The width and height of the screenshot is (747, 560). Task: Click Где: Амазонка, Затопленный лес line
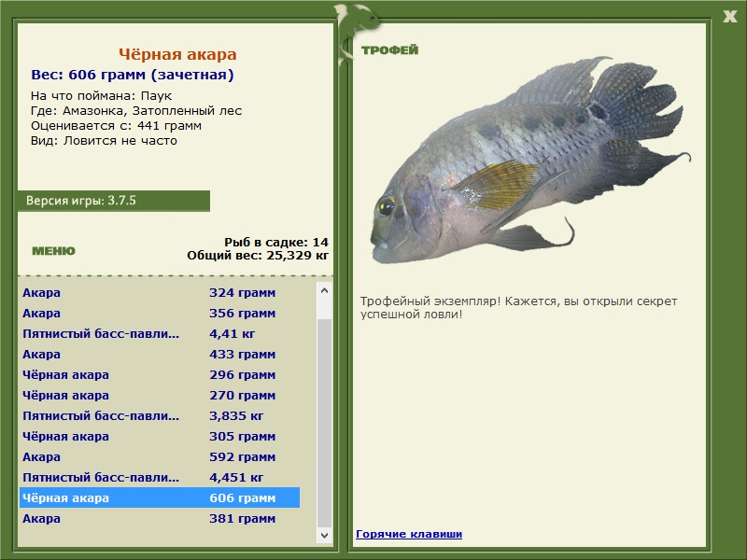coord(136,111)
